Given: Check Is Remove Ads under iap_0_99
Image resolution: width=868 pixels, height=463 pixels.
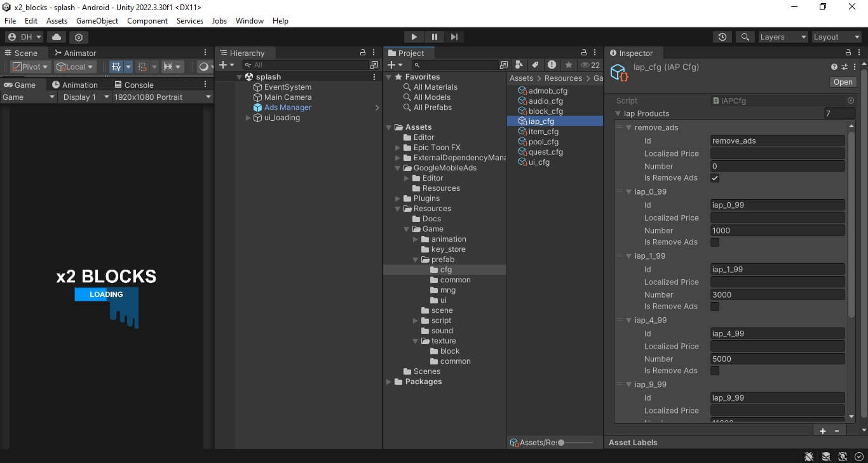Looking at the screenshot, I should [715, 242].
